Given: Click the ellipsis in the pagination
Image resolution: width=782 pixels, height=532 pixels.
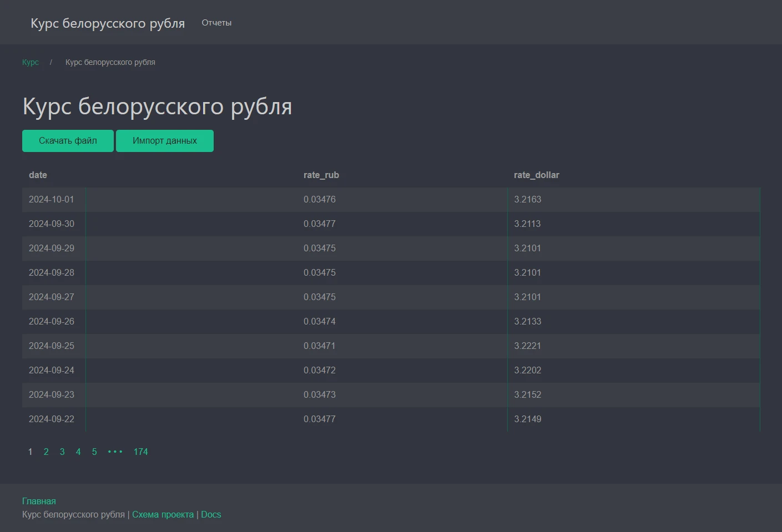Looking at the screenshot, I should [115, 452].
